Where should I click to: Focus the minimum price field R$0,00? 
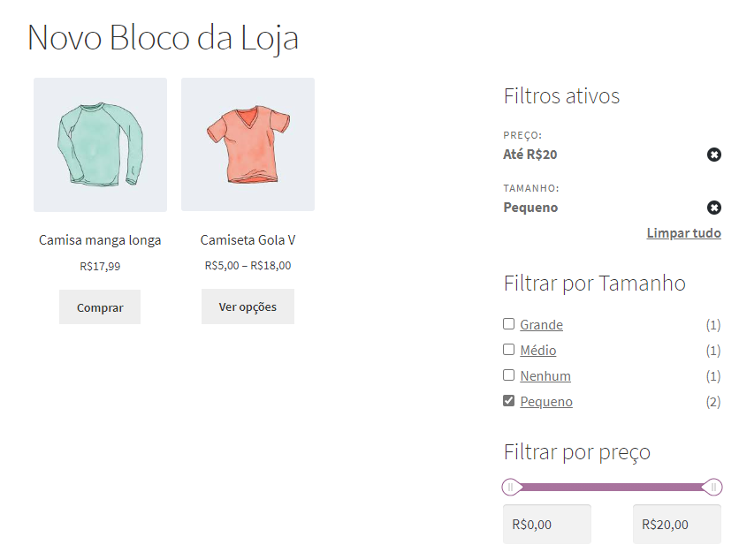(546, 524)
